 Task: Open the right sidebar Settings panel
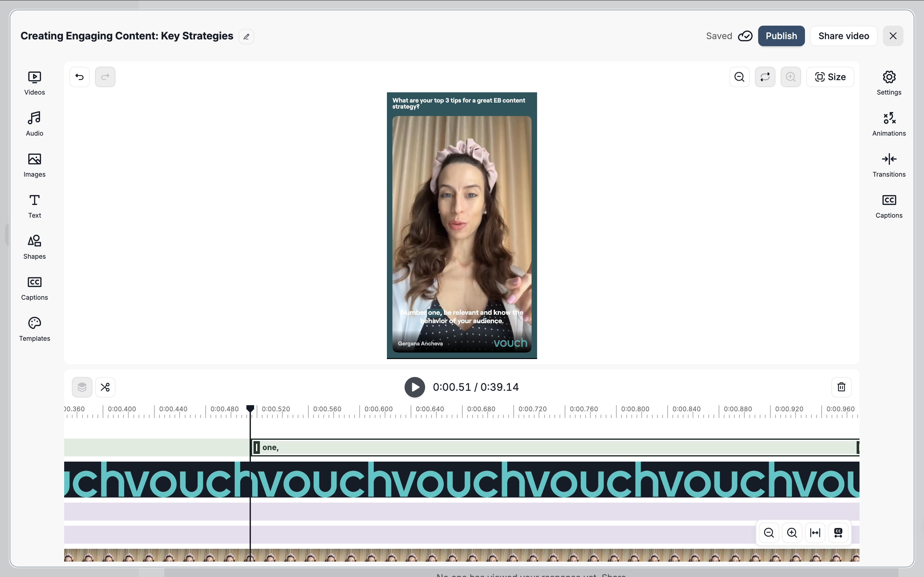(888, 83)
